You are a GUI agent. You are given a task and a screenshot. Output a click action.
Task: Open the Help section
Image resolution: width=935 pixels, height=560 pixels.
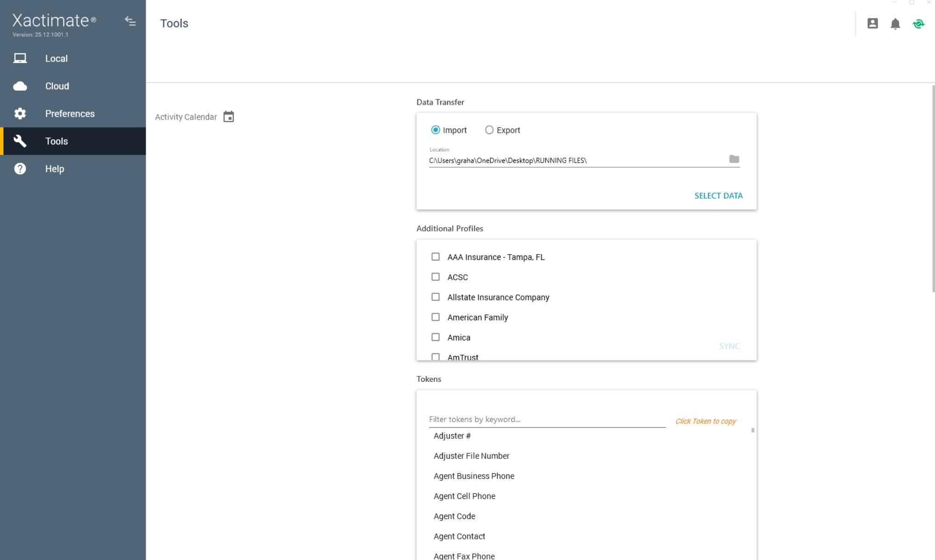pos(54,169)
